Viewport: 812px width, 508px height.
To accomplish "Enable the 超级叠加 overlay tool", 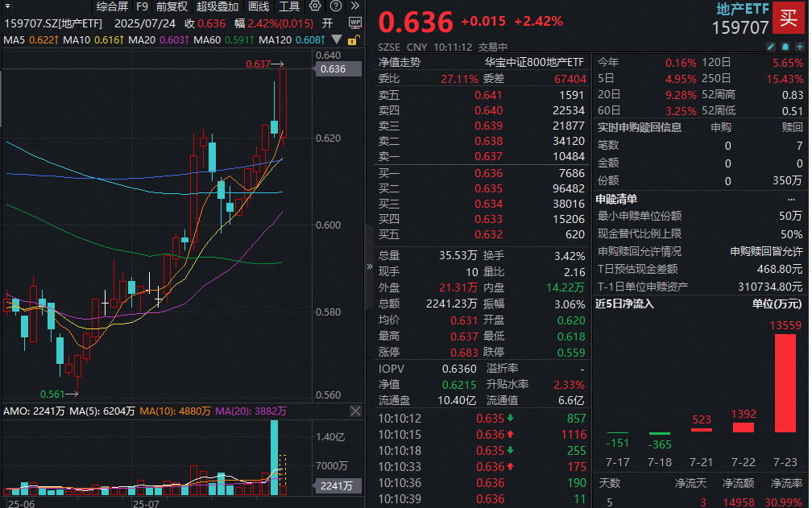I will (x=217, y=7).
